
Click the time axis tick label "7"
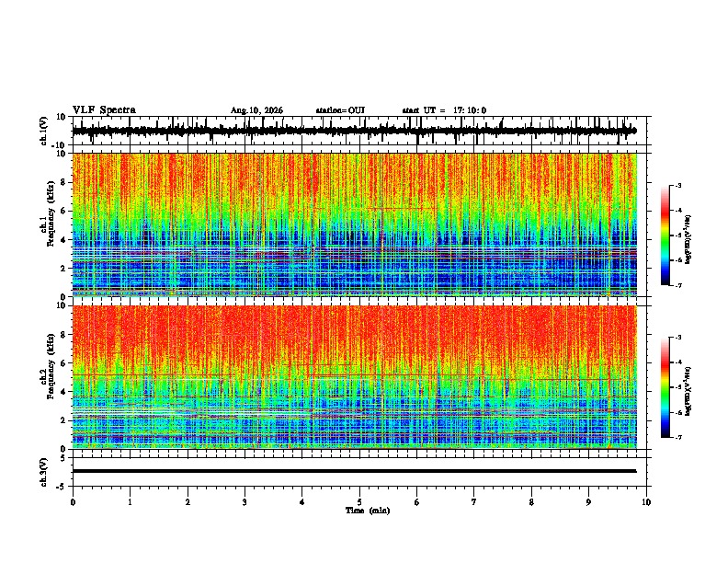pos(474,502)
